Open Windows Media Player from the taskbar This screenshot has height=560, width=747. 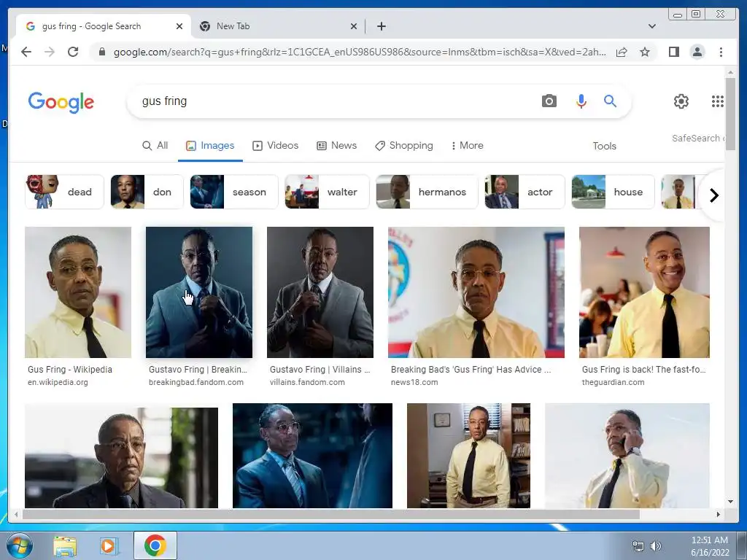pos(109,546)
